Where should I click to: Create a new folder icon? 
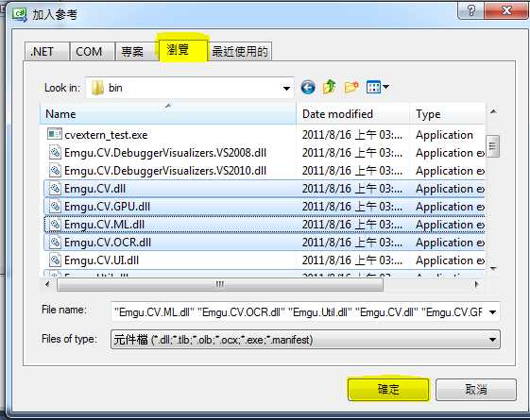[x=351, y=87]
